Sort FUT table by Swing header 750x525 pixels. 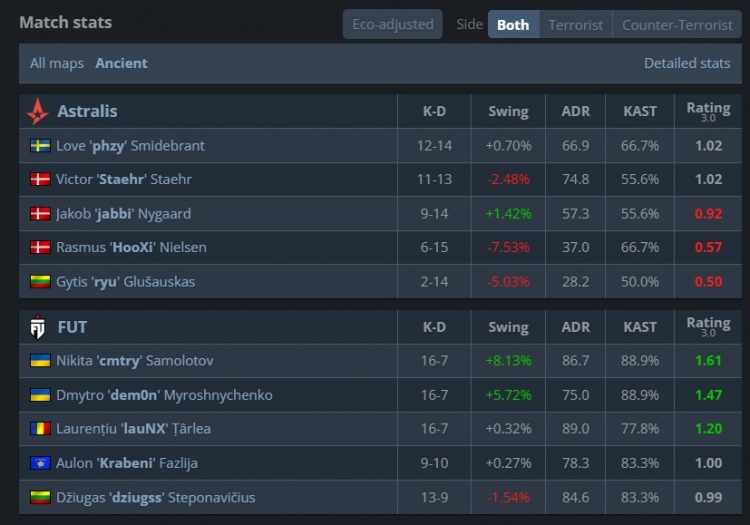coord(508,327)
